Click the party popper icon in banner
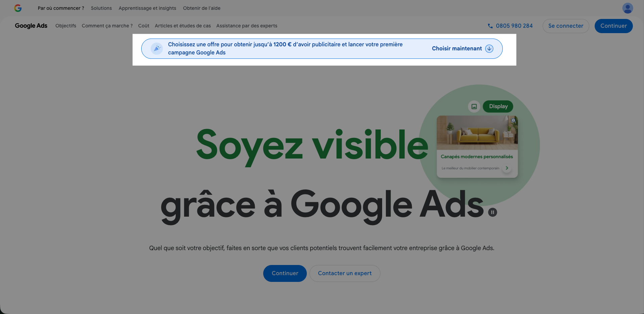The image size is (644, 314). tap(157, 49)
